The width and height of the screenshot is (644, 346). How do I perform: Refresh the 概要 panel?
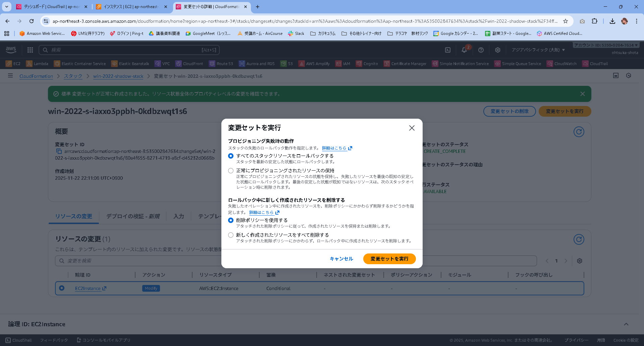pos(579,132)
